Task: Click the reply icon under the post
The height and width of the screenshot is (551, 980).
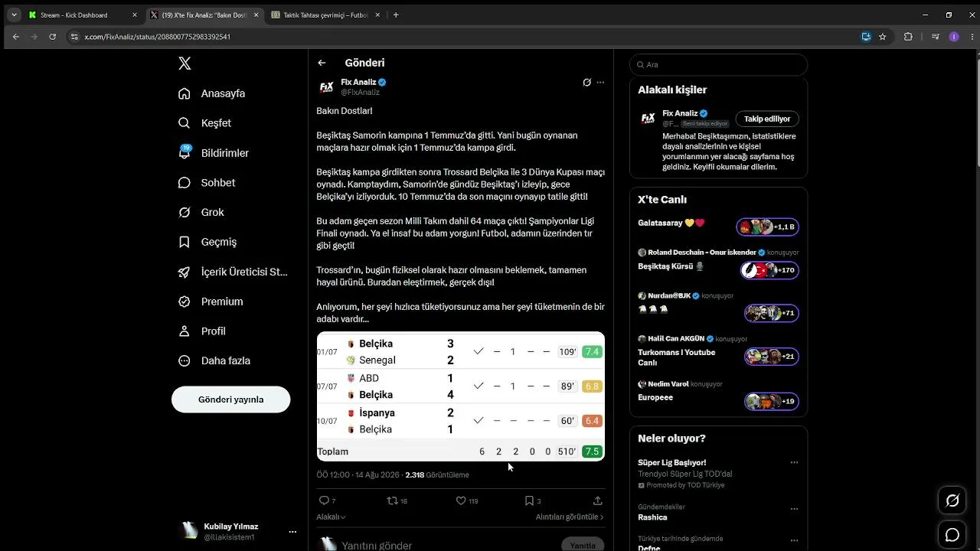Action: tap(323, 500)
